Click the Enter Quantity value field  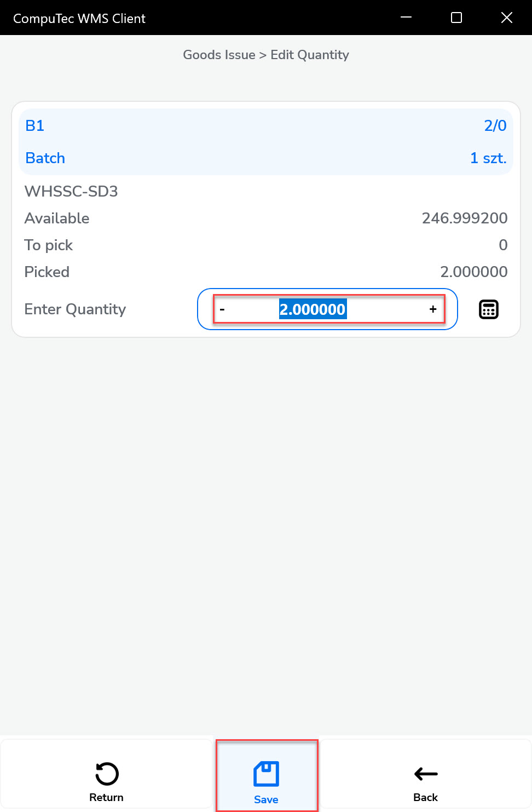click(313, 309)
